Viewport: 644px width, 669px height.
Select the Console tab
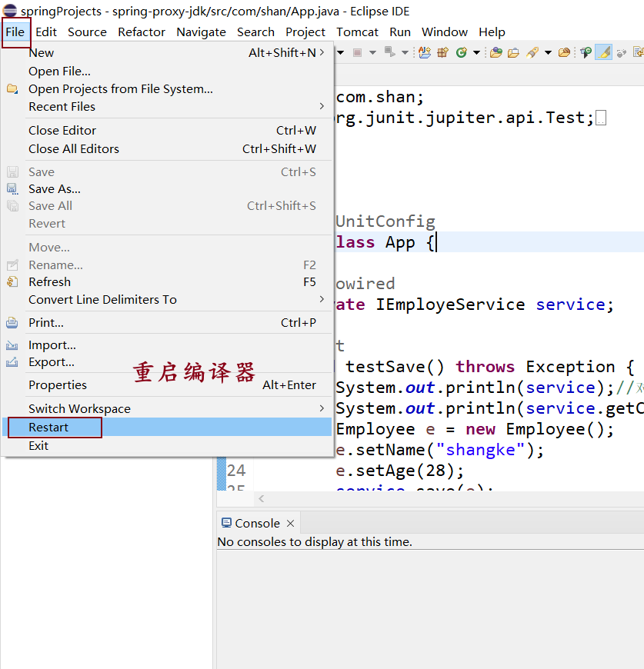(258, 523)
